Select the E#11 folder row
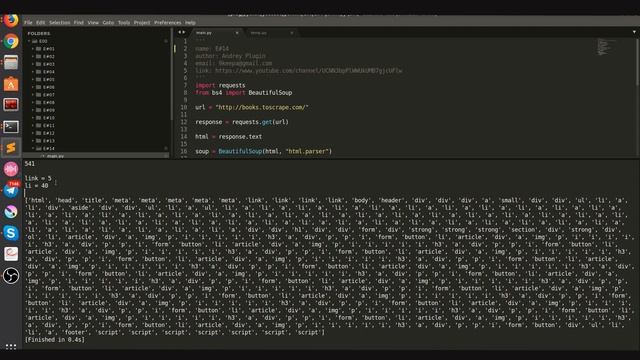This screenshot has height=360, width=640. (x=96, y=125)
